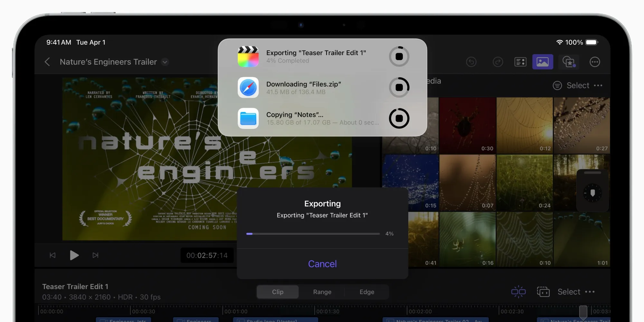
Task: Cancel the export
Action: (x=322, y=264)
